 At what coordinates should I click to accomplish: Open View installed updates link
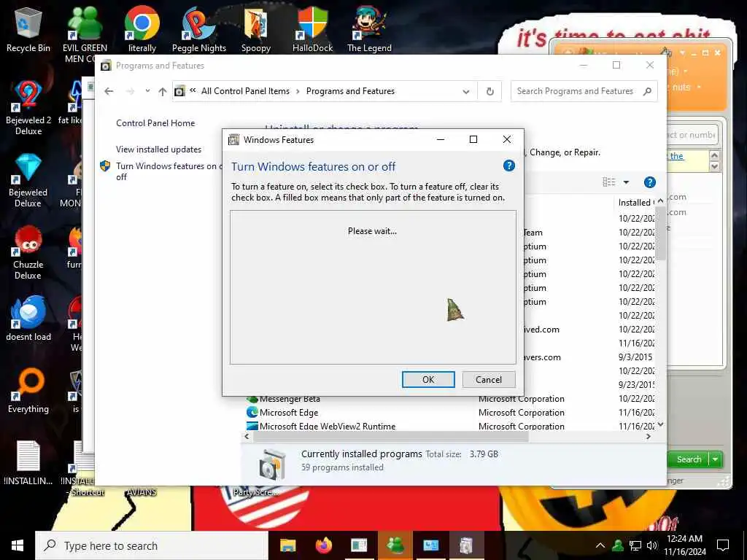click(158, 149)
